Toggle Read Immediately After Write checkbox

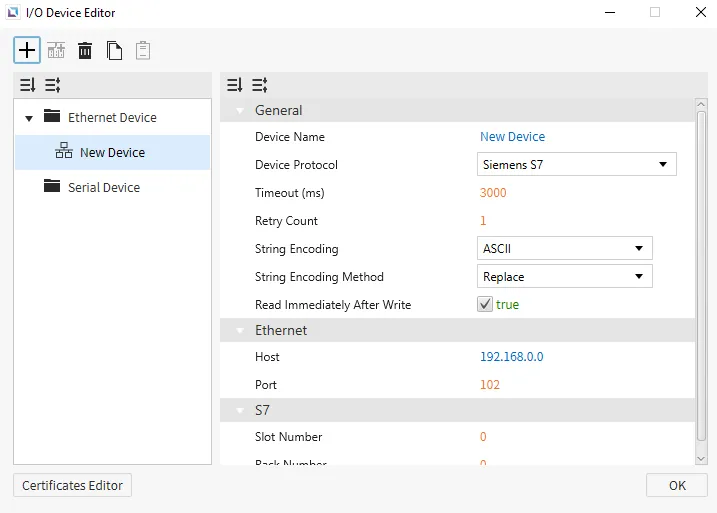click(x=485, y=304)
